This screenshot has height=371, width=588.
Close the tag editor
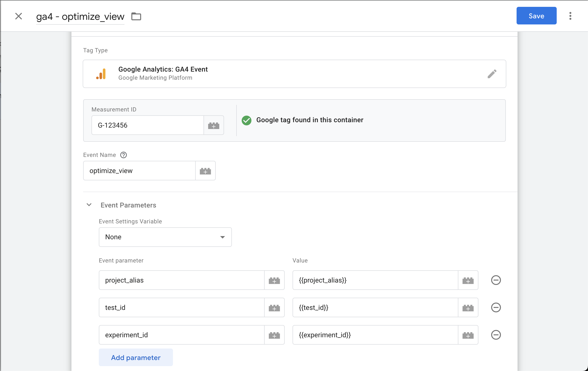[x=19, y=16]
